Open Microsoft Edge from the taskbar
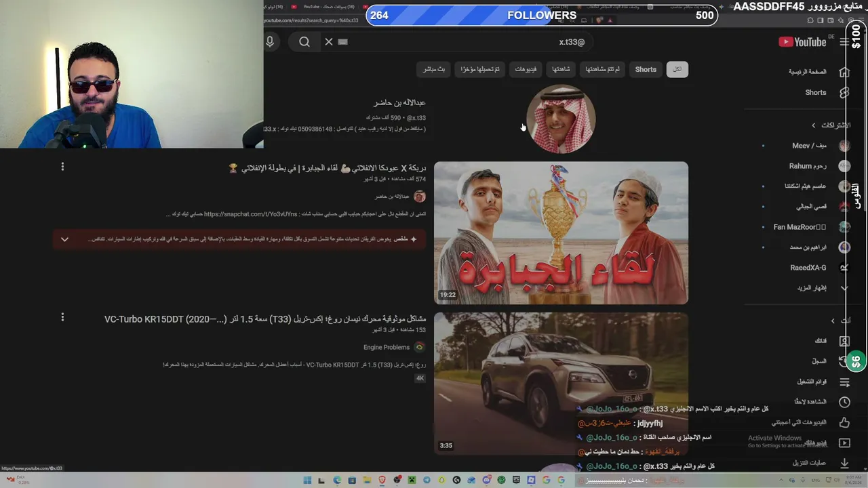The height and width of the screenshot is (488, 868). [x=337, y=480]
